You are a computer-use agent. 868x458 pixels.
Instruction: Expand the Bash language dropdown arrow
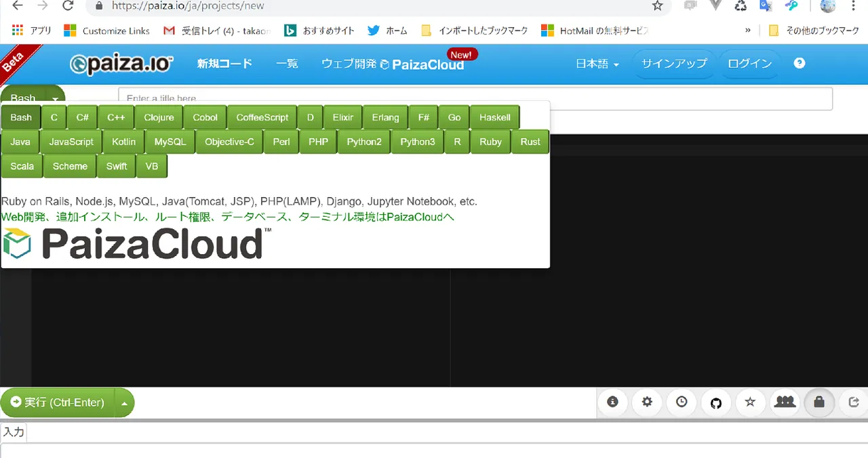(55, 98)
